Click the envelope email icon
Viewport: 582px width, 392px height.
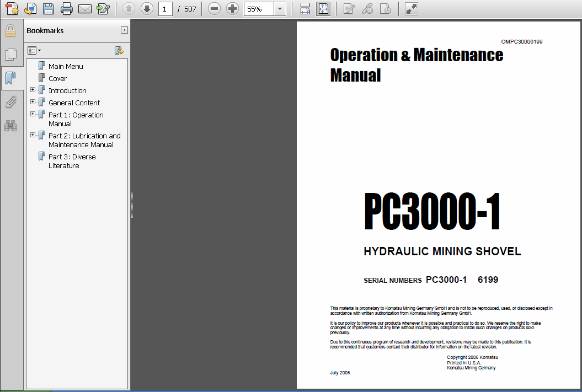coord(84,8)
